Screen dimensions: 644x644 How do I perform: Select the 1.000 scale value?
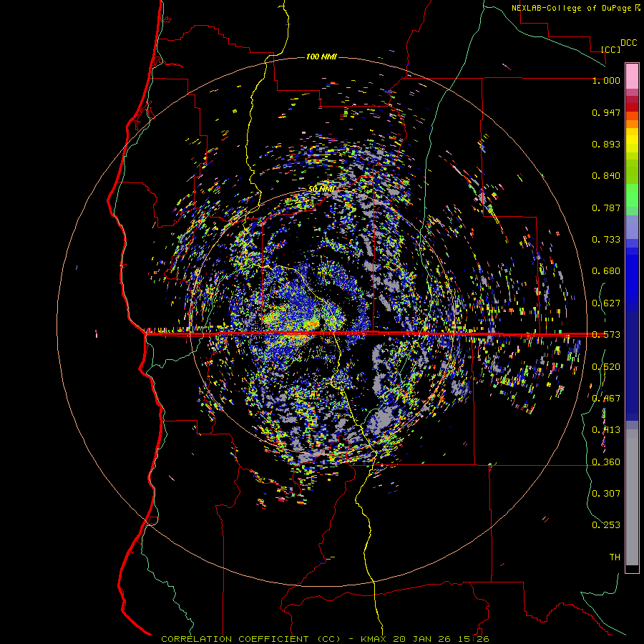point(606,80)
